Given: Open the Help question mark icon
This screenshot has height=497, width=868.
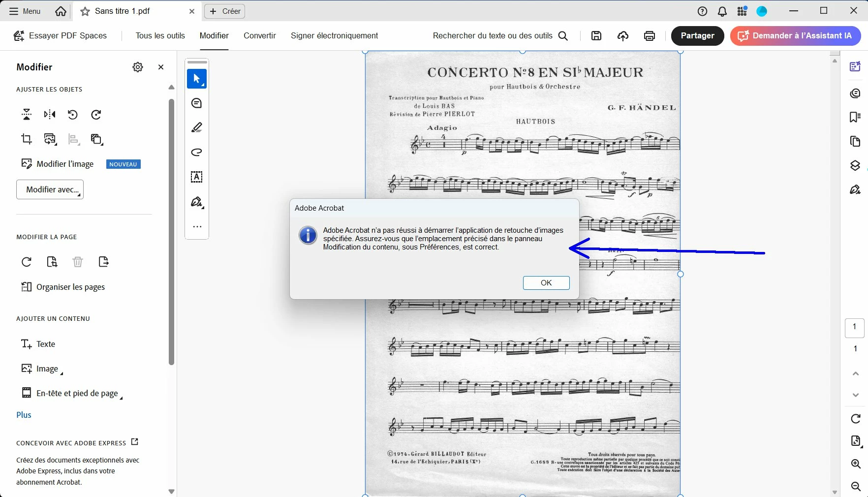Looking at the screenshot, I should coord(702,11).
